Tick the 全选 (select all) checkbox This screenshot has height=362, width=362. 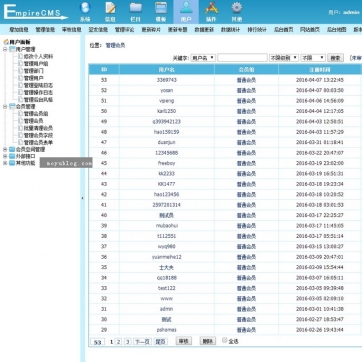[x=225, y=340]
